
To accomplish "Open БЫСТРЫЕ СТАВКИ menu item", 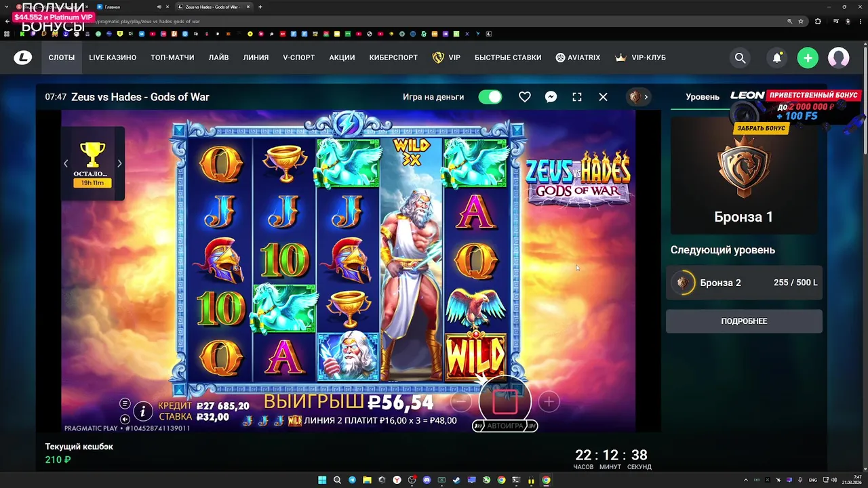I will 508,58.
